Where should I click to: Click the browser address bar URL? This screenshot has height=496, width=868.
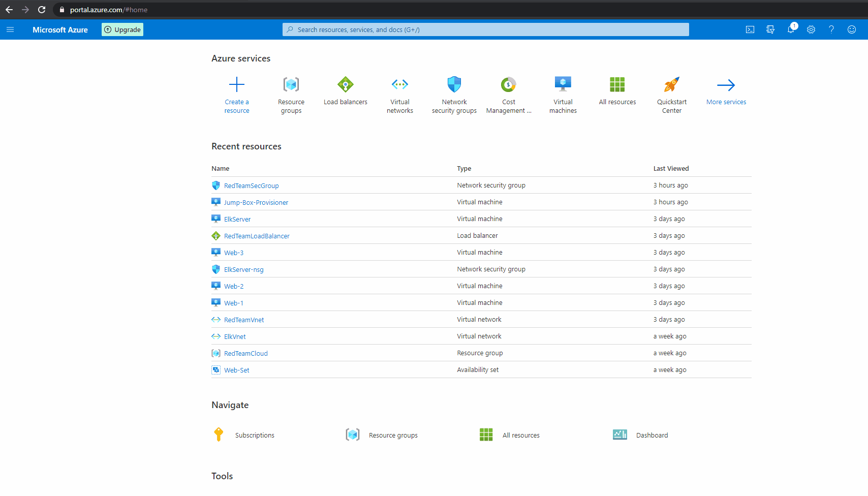pyautogui.click(x=109, y=10)
